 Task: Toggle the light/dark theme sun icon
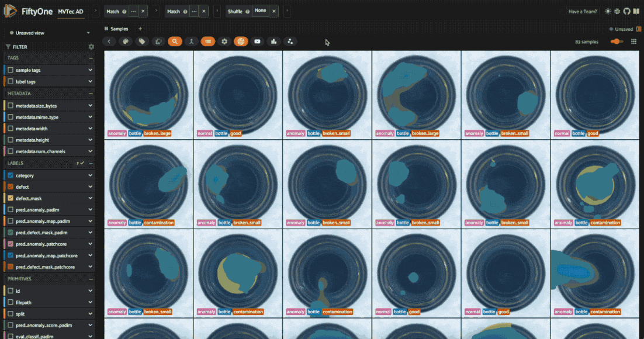[x=608, y=12]
